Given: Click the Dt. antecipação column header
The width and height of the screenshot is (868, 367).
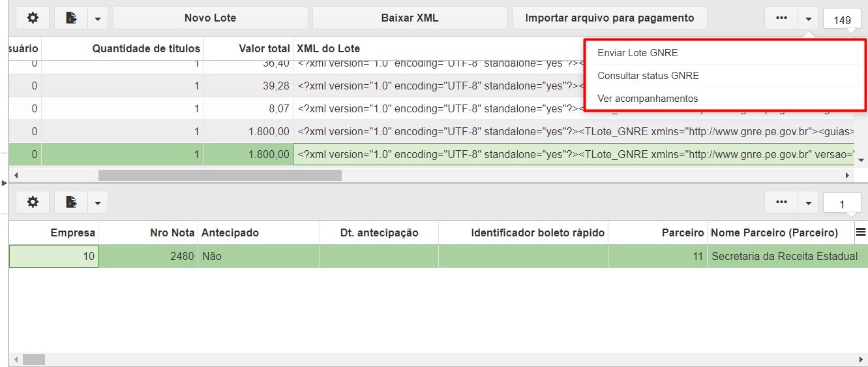Looking at the screenshot, I should (x=379, y=232).
